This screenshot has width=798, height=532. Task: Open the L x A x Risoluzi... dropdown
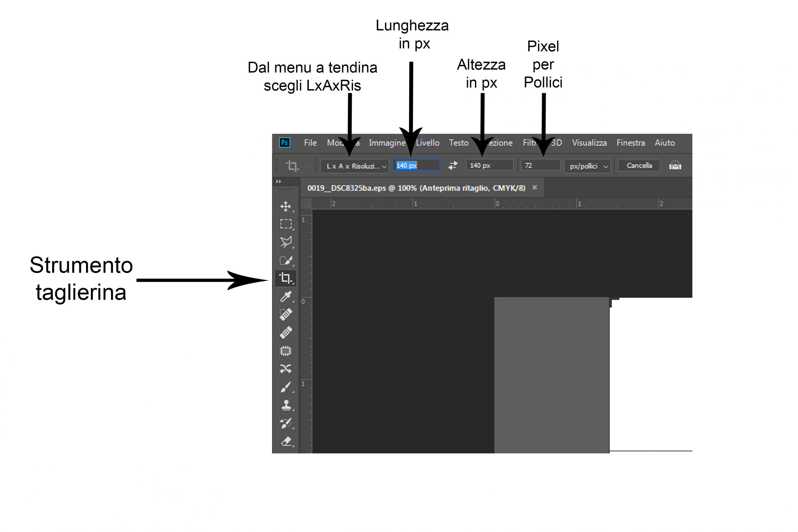click(354, 166)
